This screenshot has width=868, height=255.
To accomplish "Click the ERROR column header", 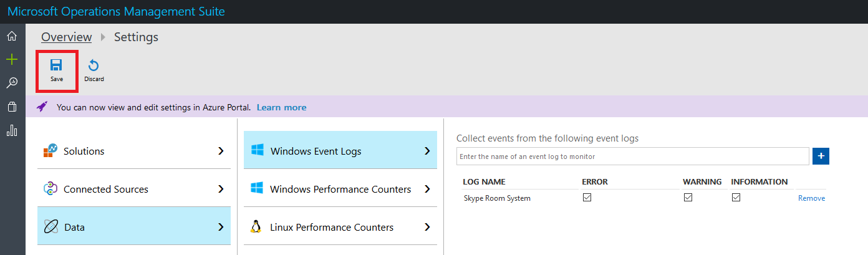I will (595, 181).
